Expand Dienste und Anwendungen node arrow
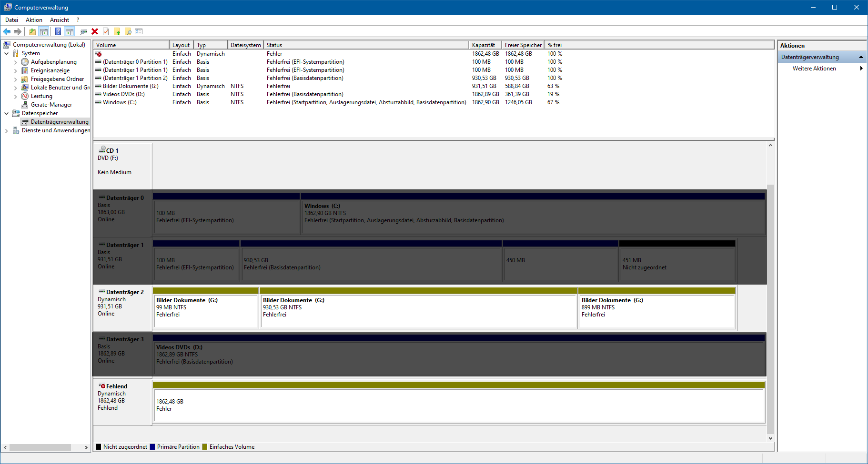This screenshot has width=868, height=464. tap(6, 130)
